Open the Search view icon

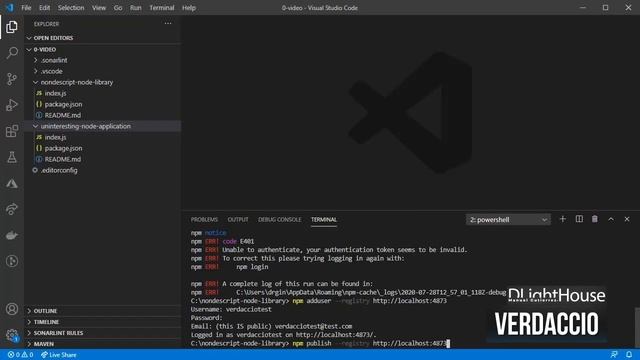(x=12, y=53)
